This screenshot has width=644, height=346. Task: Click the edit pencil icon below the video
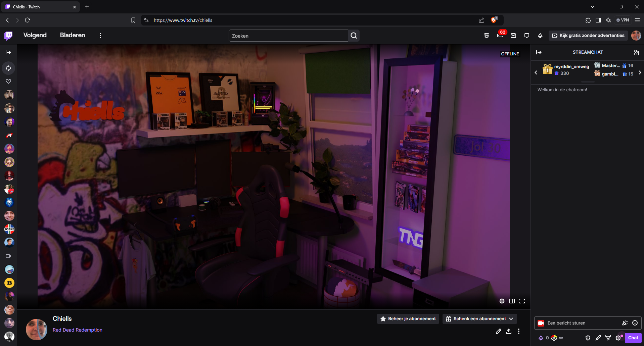[498, 331]
